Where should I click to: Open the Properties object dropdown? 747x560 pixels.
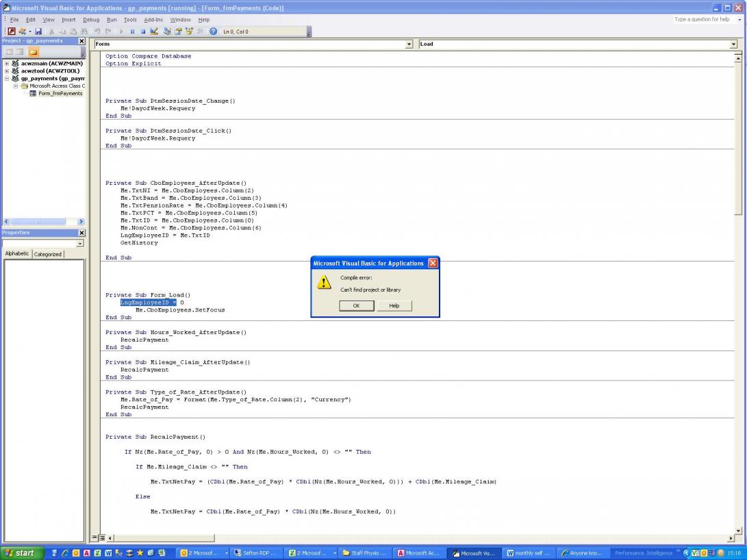79,243
